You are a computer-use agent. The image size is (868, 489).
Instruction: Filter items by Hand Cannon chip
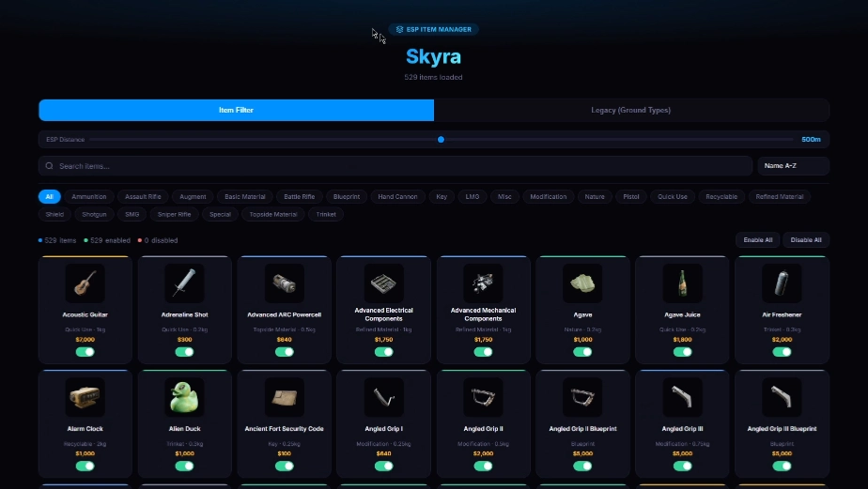pos(397,196)
